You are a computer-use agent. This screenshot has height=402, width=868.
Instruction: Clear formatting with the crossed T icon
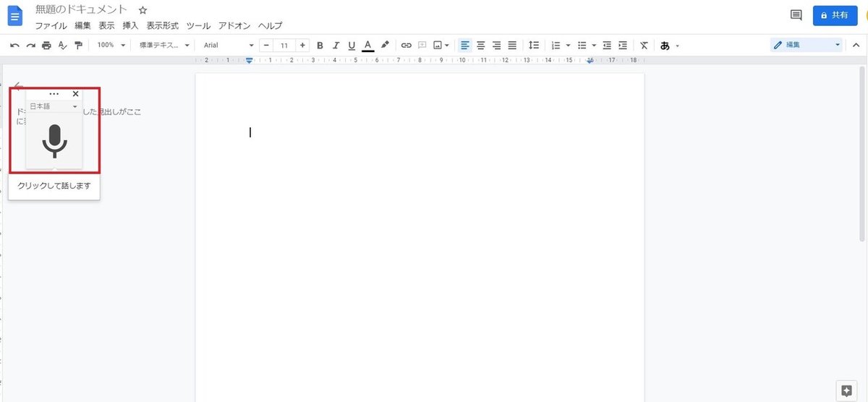pos(644,45)
